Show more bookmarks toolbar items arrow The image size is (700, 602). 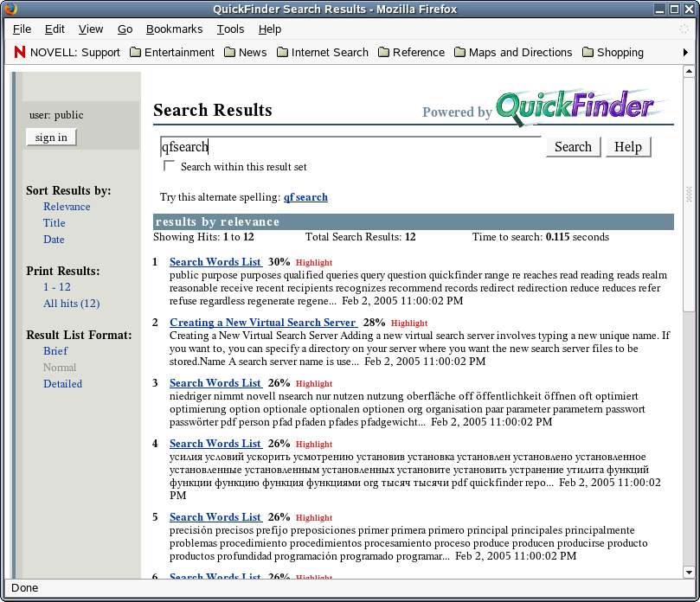[x=685, y=52]
